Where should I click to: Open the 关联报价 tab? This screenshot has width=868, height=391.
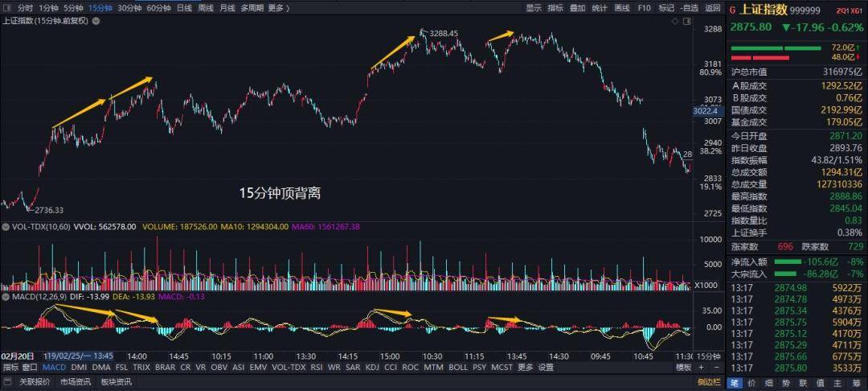click(x=35, y=381)
